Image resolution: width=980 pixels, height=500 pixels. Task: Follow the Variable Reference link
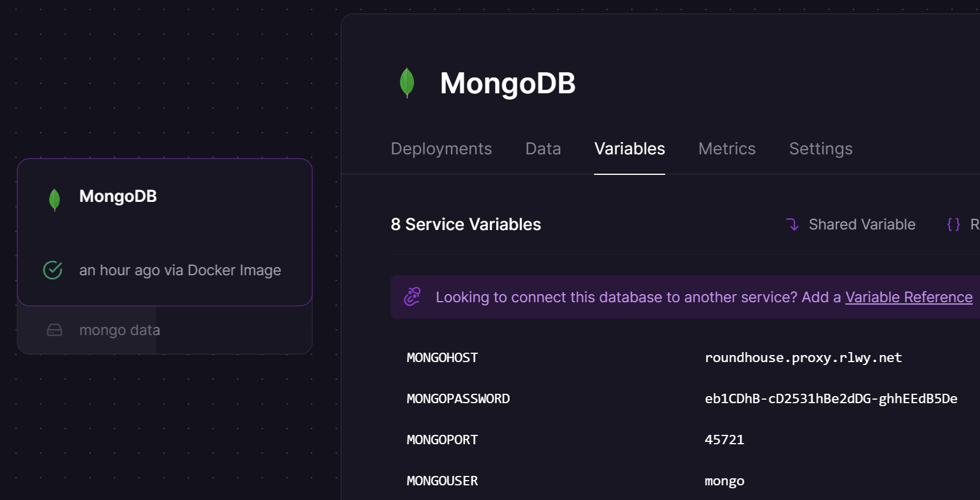pos(908,297)
